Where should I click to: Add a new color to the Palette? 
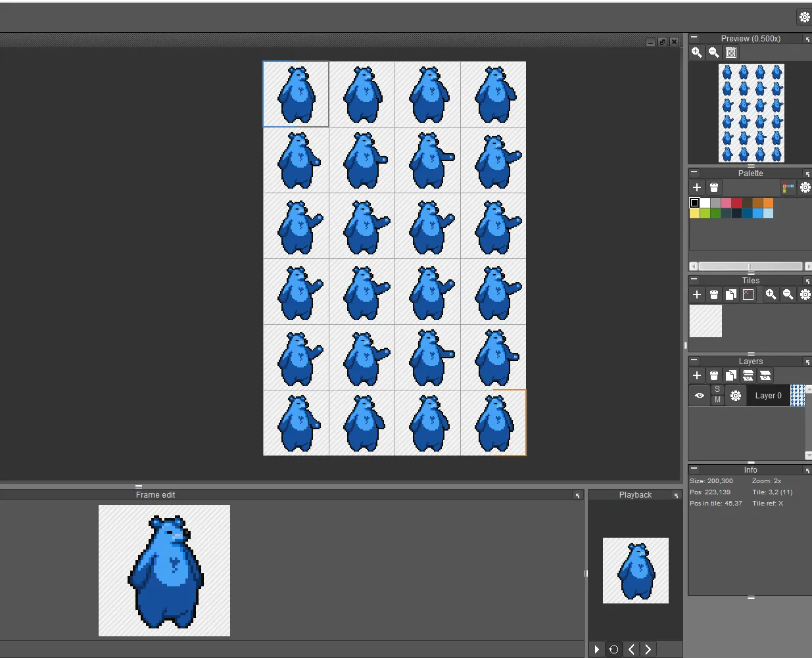(x=697, y=187)
